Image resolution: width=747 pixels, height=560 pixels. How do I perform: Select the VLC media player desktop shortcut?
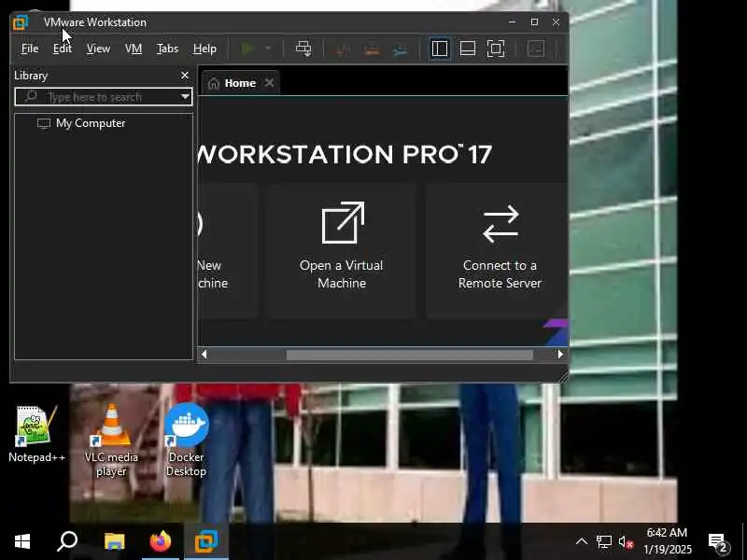click(x=111, y=441)
